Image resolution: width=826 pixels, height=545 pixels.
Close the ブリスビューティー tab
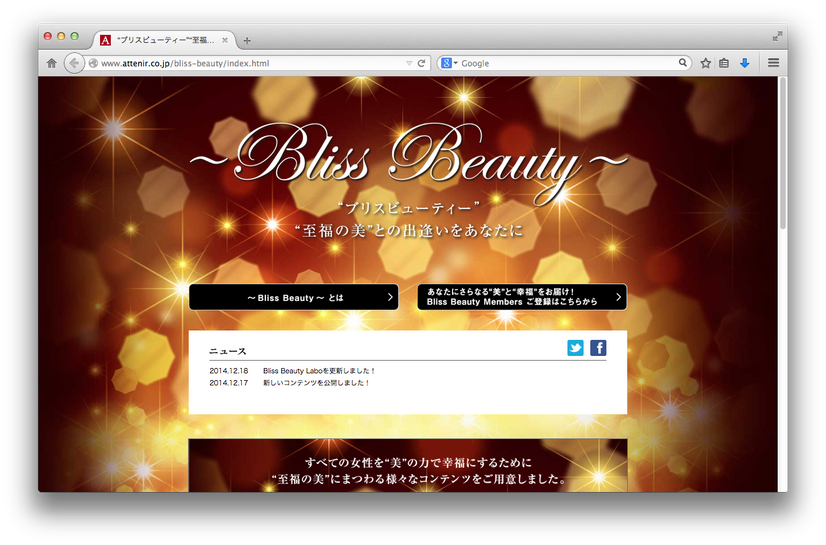225,40
